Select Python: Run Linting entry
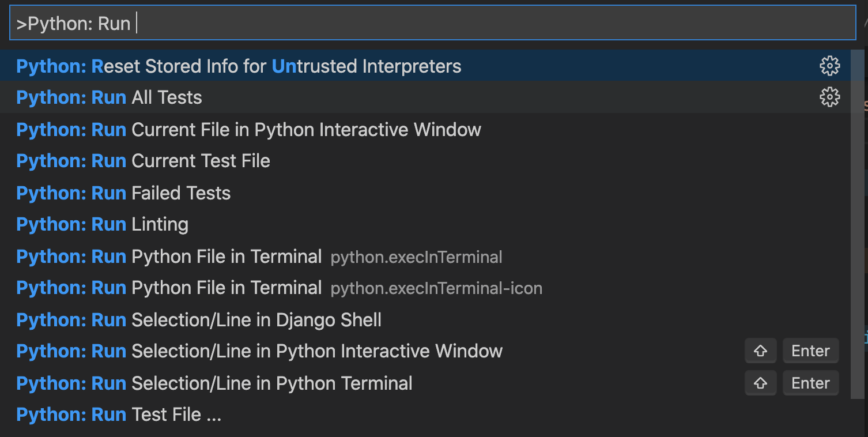868x437 pixels. click(101, 224)
